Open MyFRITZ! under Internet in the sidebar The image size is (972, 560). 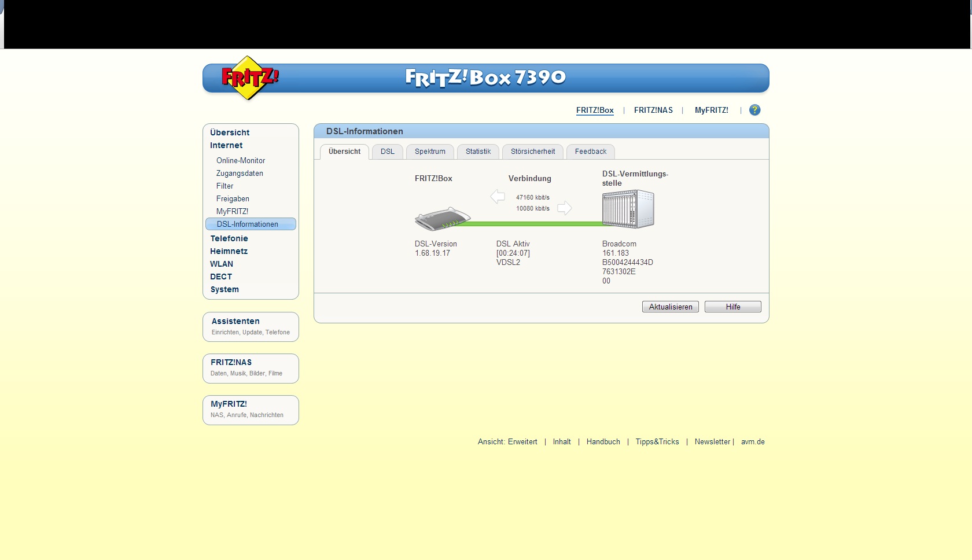tap(232, 212)
